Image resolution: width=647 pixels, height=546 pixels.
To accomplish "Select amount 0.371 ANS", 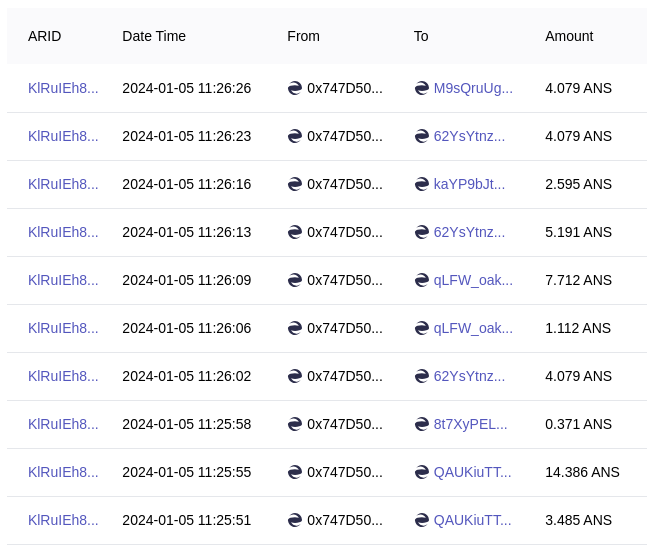I will [578, 424].
